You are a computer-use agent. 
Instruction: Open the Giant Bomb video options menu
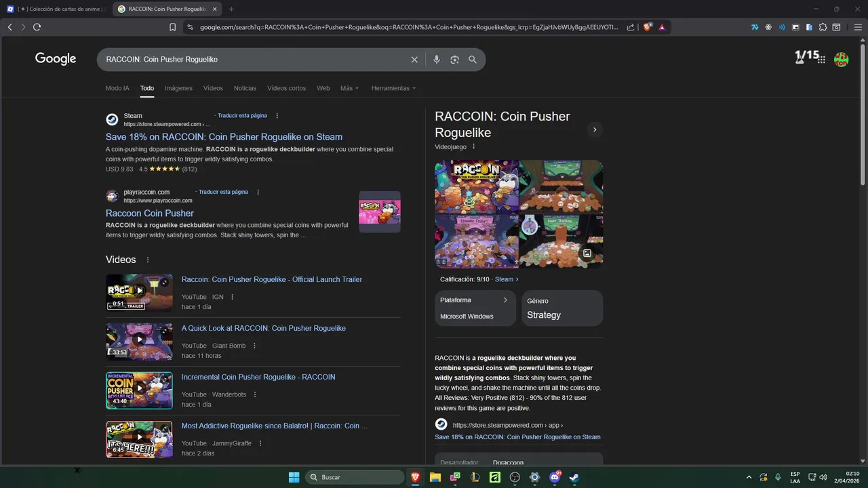(254, 346)
